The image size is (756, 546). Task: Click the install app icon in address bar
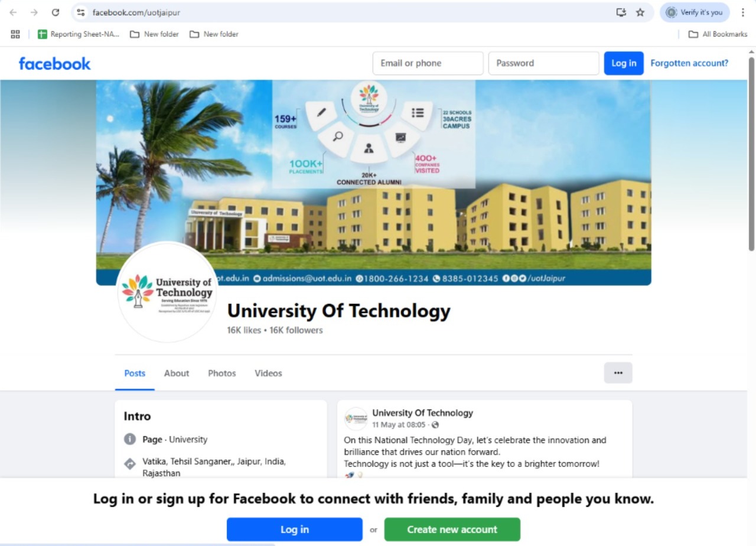click(621, 12)
